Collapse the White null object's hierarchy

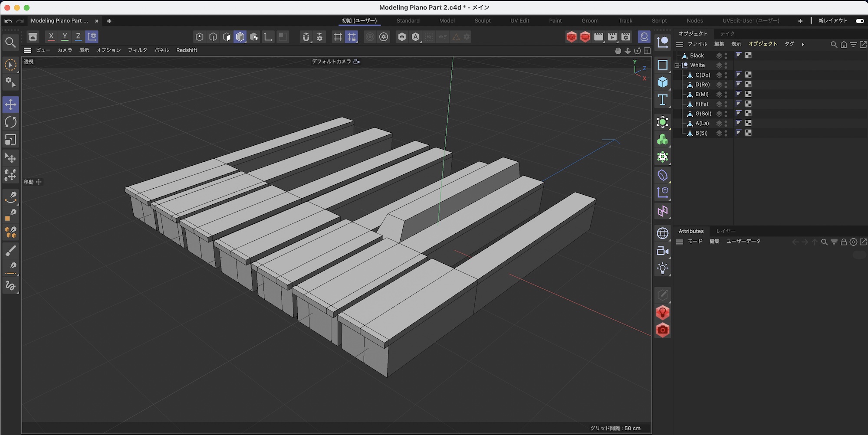676,65
